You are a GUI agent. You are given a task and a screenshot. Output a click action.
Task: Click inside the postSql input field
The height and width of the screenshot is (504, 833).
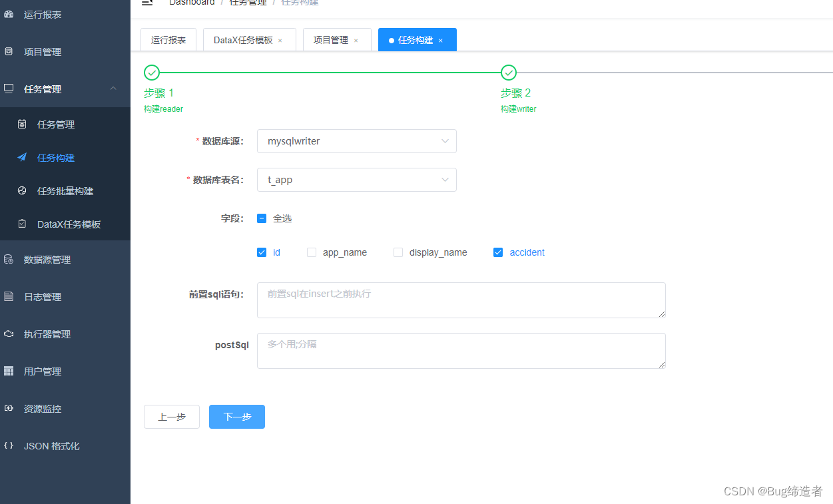tap(461, 351)
